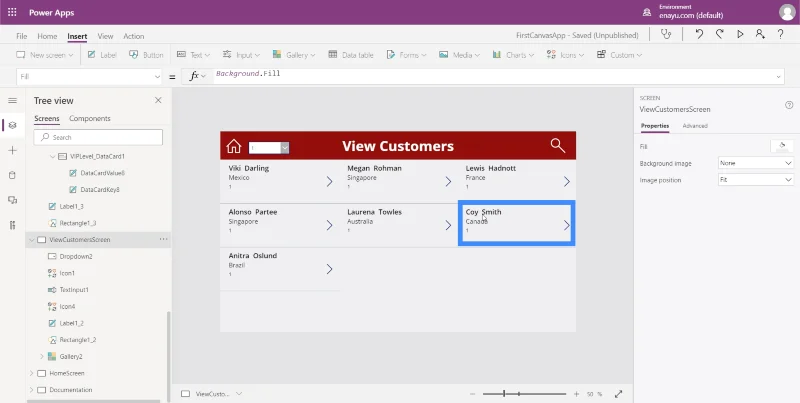
Task: Click the arrow next to Viki Darling
Action: tap(330, 181)
